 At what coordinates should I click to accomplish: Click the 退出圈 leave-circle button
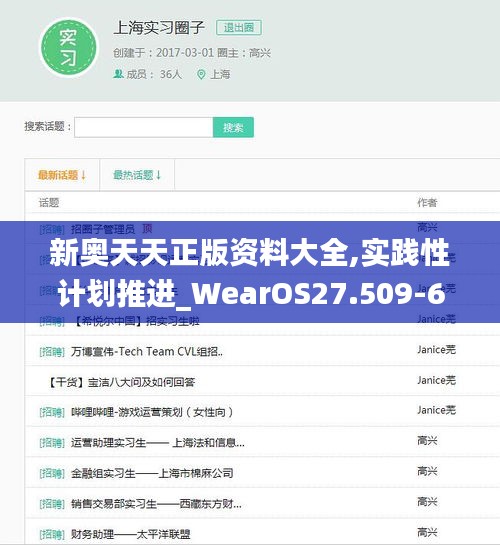(239, 27)
